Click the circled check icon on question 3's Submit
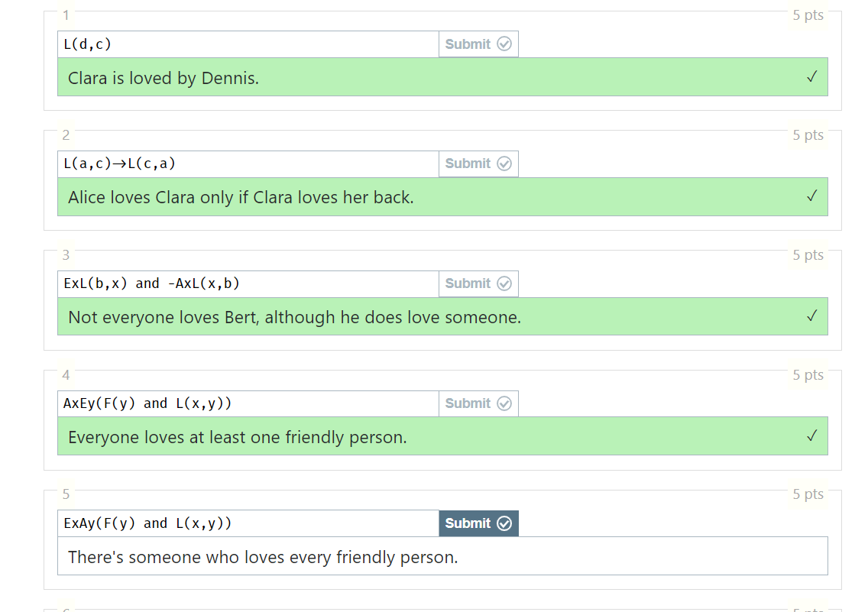The height and width of the screenshot is (612, 868). 504,283
